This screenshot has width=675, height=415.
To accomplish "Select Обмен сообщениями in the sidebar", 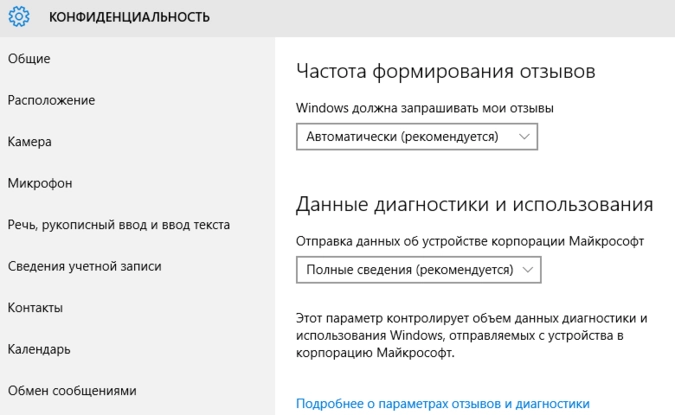I will [x=72, y=390].
